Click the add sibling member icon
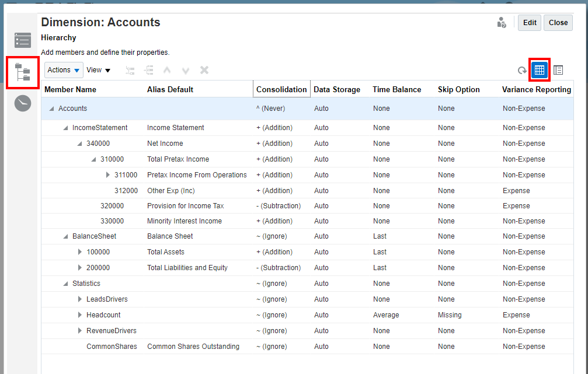 coord(149,70)
